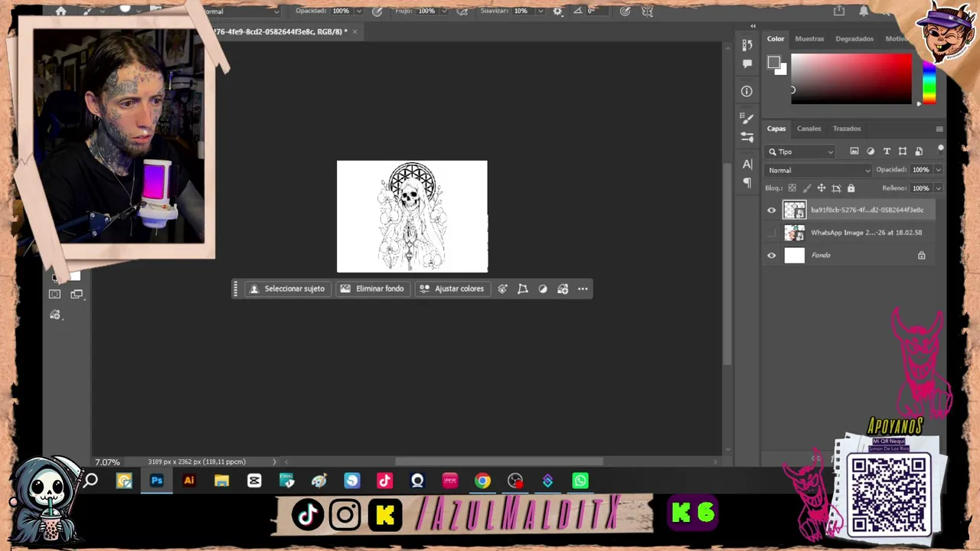Lock layer position move icon

point(822,188)
